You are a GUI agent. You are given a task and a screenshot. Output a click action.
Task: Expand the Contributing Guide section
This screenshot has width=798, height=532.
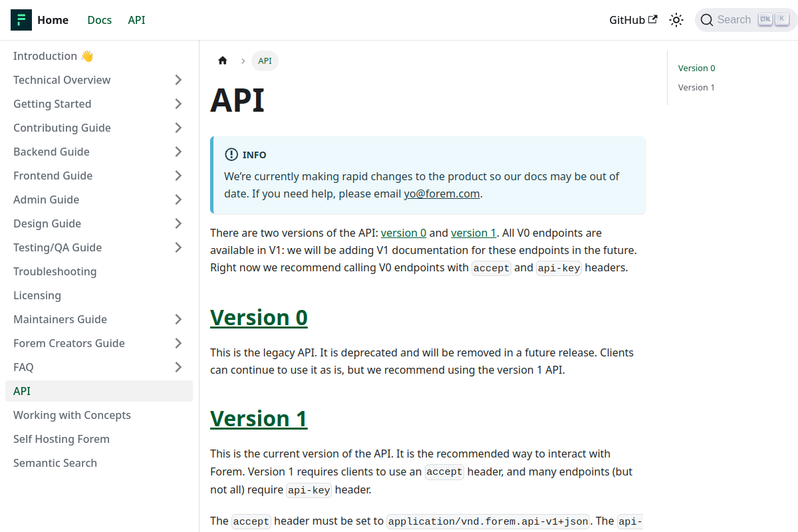178,128
